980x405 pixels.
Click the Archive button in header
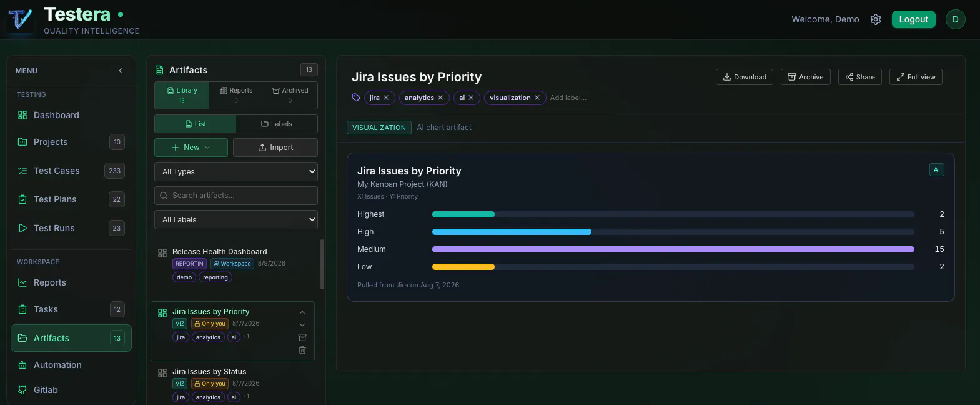point(806,77)
